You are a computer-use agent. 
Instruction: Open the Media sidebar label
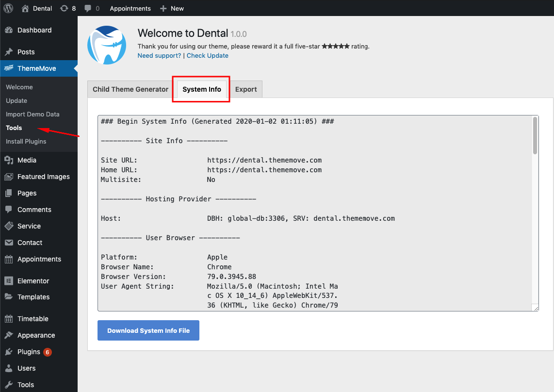tap(27, 160)
